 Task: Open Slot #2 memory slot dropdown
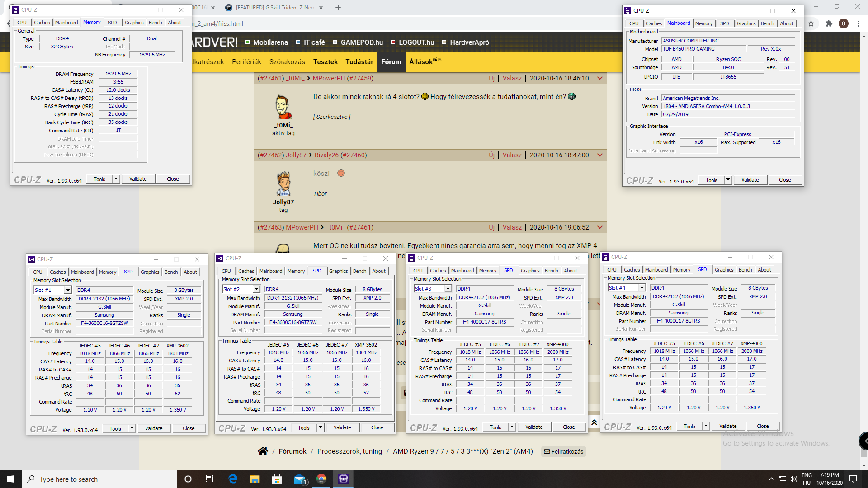(x=256, y=289)
